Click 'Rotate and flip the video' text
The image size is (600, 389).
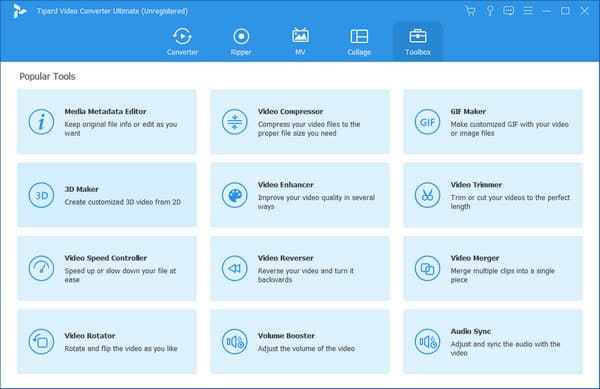point(121,348)
